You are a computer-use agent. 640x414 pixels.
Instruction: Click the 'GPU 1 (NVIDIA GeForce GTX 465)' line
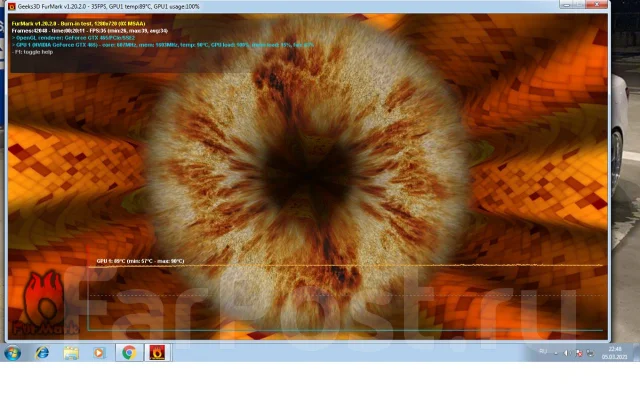point(162,45)
